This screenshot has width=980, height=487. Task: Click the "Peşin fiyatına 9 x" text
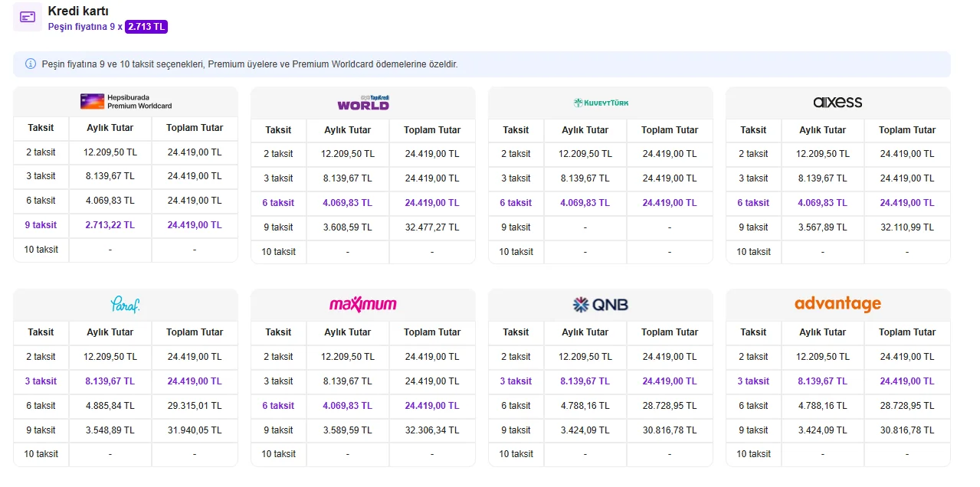(x=85, y=27)
